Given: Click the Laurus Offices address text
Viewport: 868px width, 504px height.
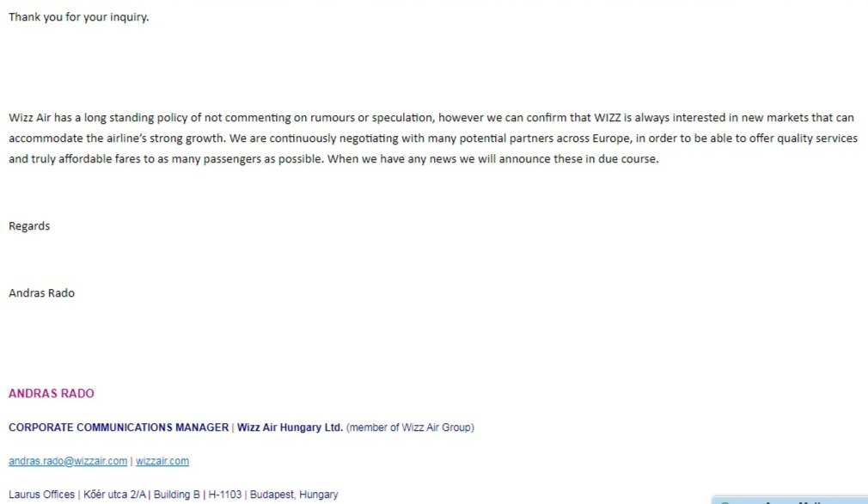Looking at the screenshot, I should 41,494.
